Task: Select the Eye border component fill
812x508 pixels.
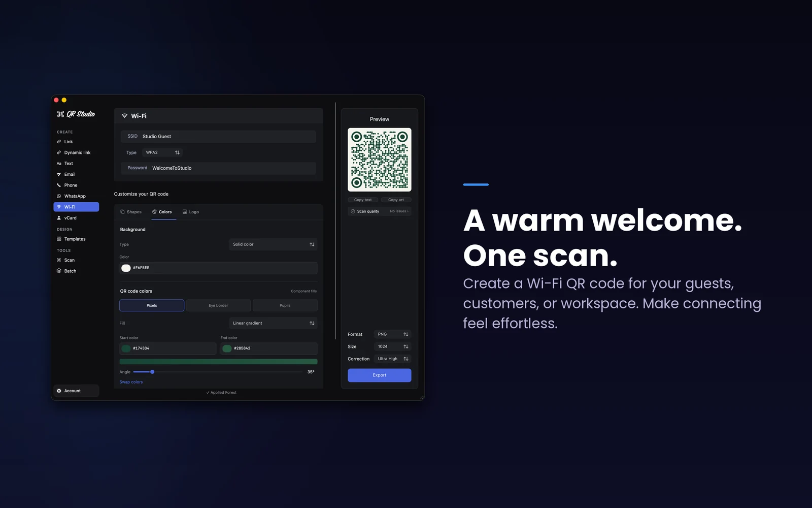Action: pos(218,305)
